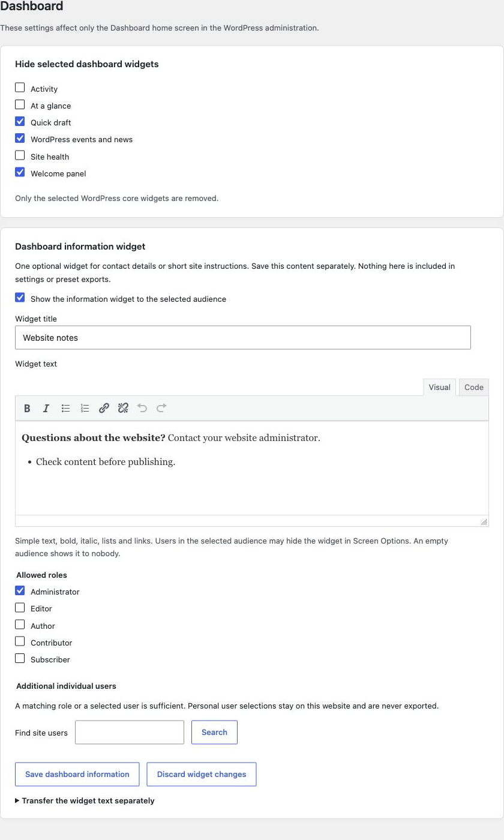The height and width of the screenshot is (840, 504).
Task: Switch to the Code editor tab
Action: pos(474,387)
